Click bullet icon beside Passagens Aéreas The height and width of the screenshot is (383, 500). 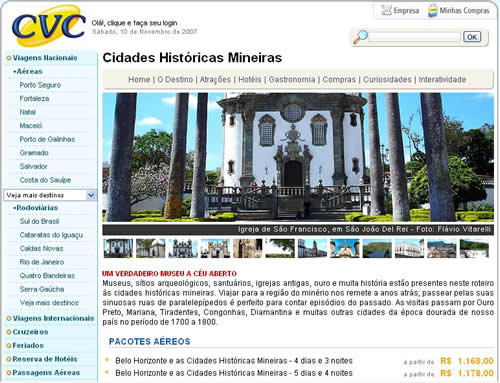9,373
